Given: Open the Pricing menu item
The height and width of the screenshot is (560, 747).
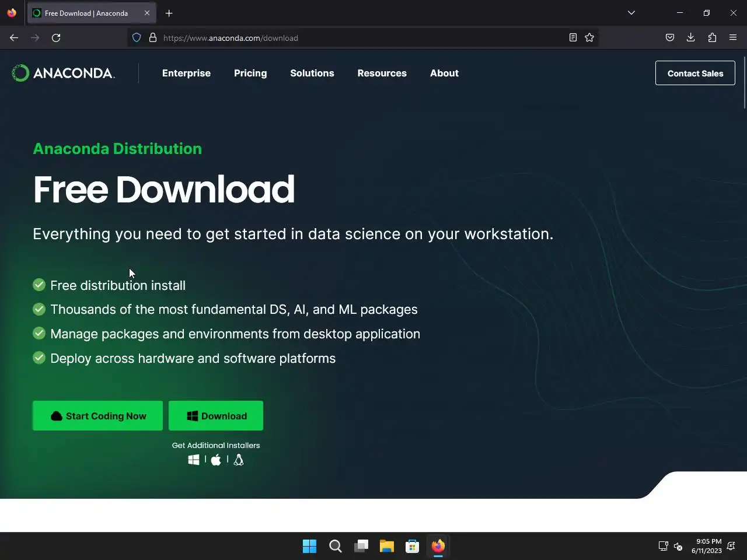Looking at the screenshot, I should point(250,73).
